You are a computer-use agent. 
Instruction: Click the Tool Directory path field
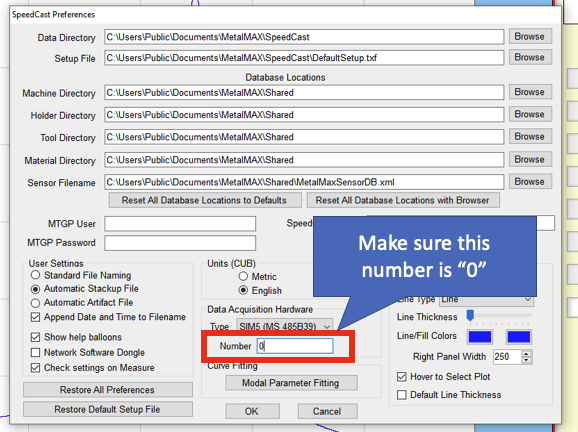[304, 137]
